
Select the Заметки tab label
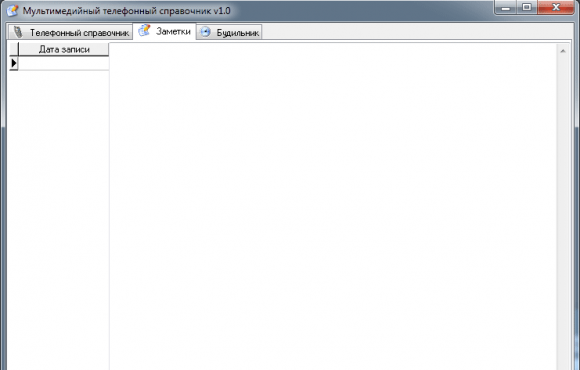[x=173, y=31]
